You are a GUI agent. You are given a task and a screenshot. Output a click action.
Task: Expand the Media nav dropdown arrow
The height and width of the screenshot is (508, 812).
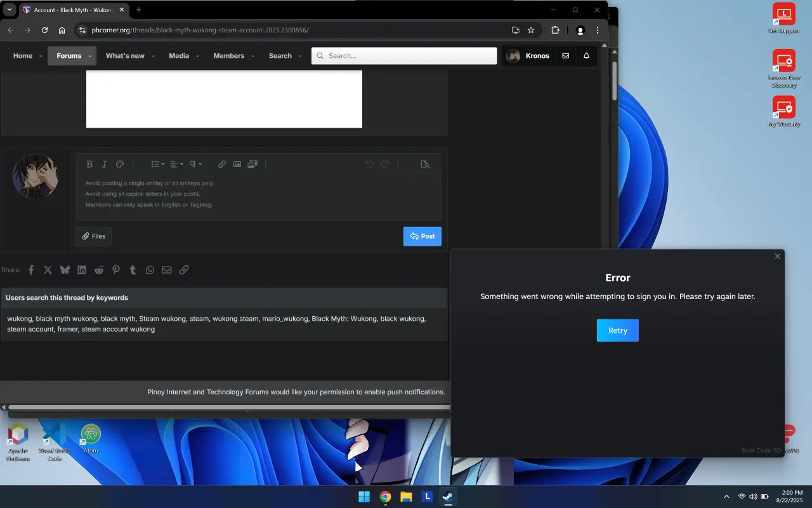(x=197, y=56)
